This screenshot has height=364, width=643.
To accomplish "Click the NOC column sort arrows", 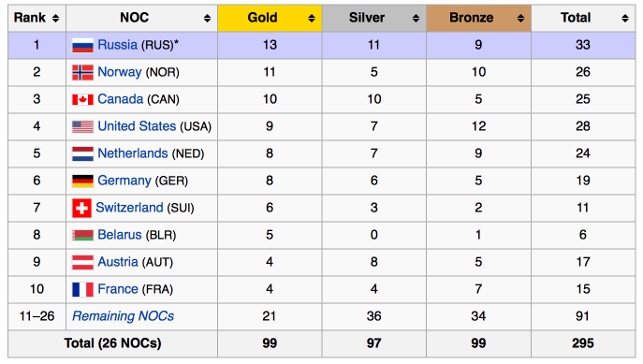I will pyautogui.click(x=207, y=18).
